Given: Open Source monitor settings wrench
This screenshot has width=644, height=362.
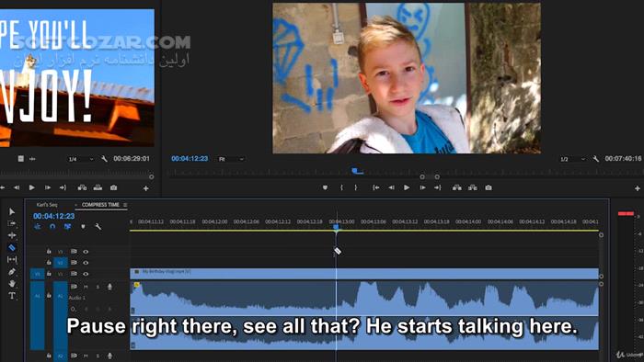Looking at the screenshot, I should tap(104, 158).
